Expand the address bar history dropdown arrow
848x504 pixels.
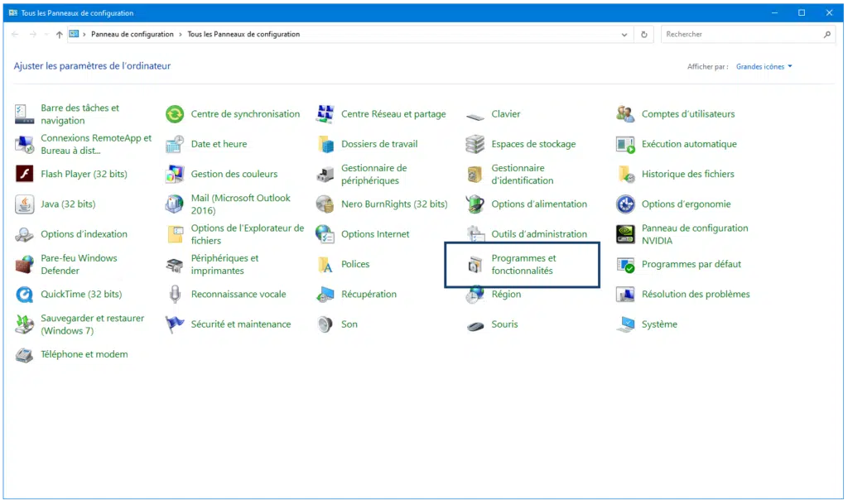point(624,35)
